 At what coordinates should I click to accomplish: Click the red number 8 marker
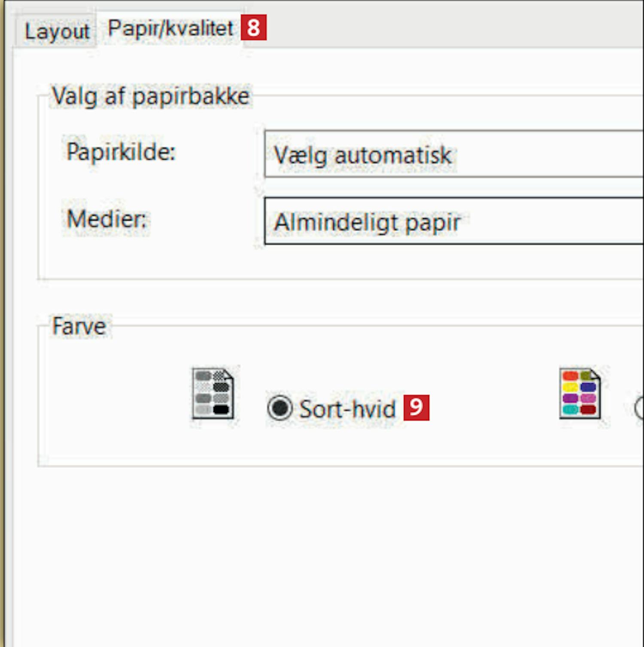(253, 27)
